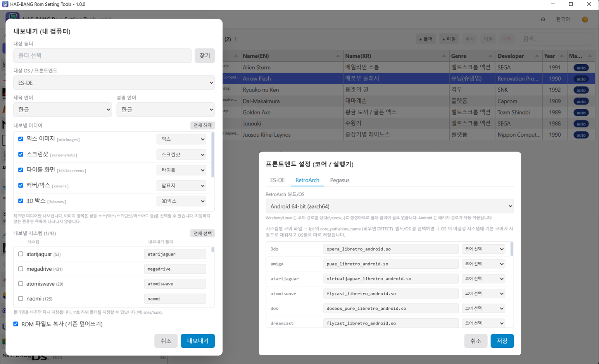Click the app logo icon in title bar
This screenshot has width=599, height=364.
coord(5,4)
